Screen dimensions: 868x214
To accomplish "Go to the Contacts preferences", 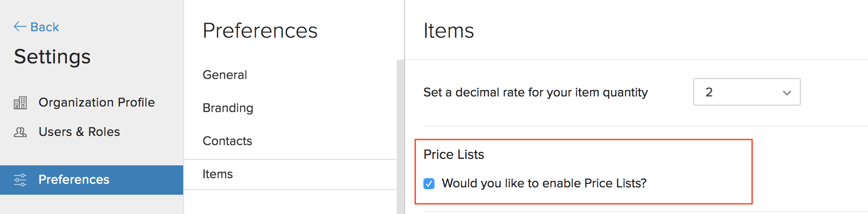I will click(x=227, y=141).
